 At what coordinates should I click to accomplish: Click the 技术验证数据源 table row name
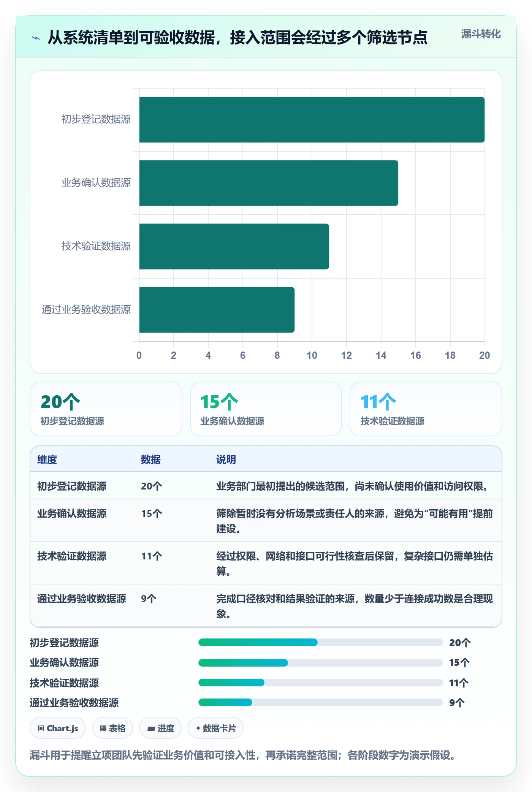tap(72, 556)
